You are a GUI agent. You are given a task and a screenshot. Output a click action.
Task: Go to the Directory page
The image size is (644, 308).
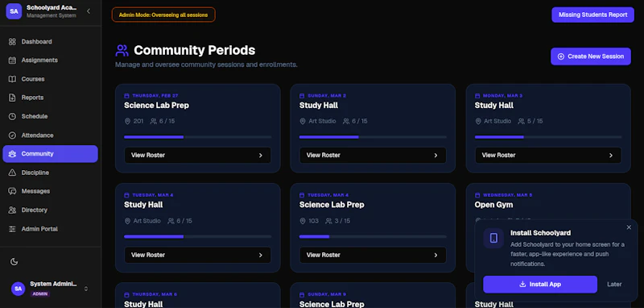(x=50, y=210)
